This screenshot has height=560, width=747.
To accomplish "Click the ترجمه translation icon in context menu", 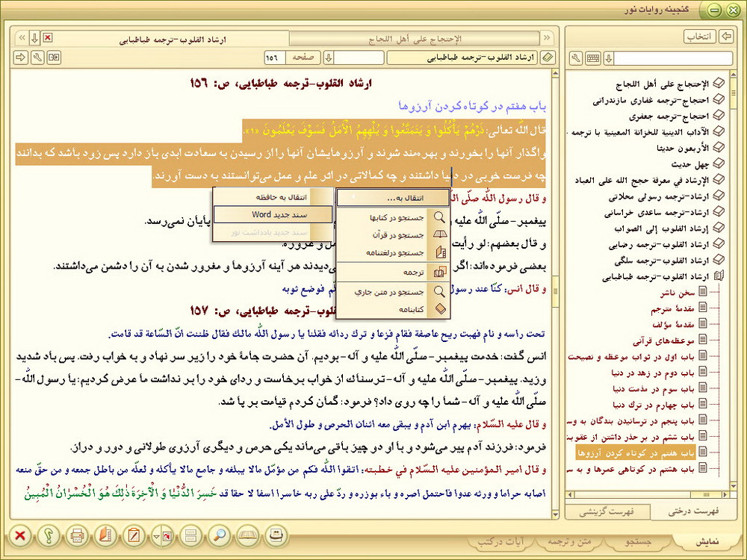I will point(438,273).
